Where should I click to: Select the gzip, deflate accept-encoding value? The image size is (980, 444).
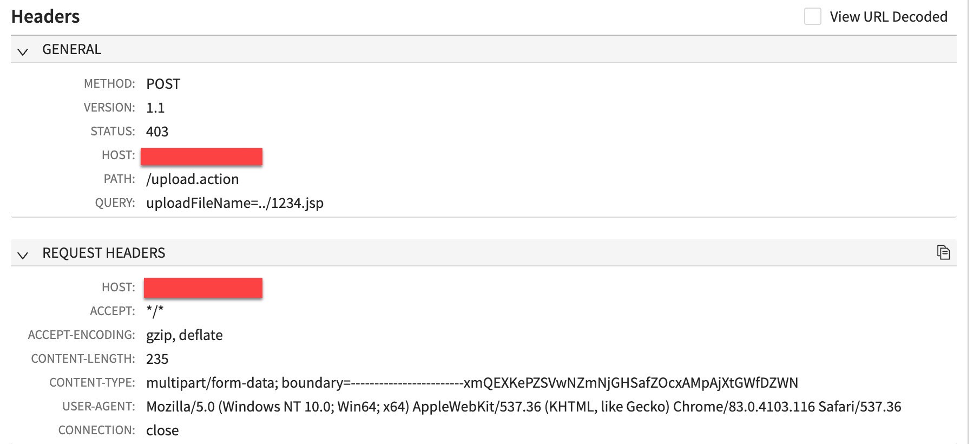click(184, 335)
